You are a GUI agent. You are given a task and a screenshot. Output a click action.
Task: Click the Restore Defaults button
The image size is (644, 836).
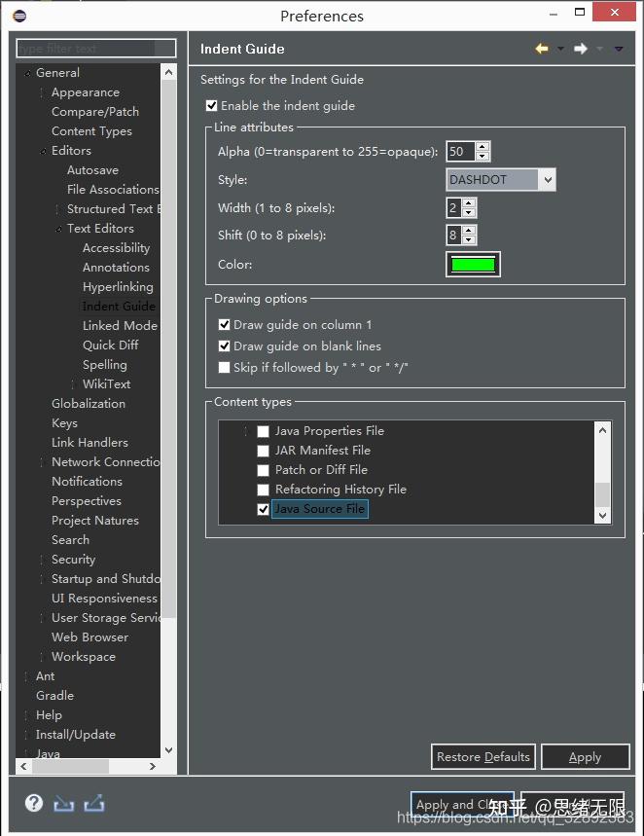483,757
